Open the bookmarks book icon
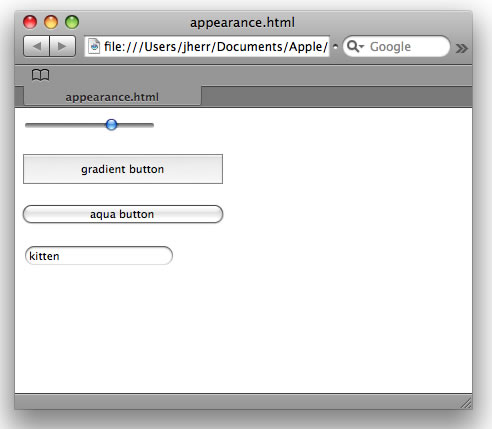This screenshot has width=492, height=429. 41,75
